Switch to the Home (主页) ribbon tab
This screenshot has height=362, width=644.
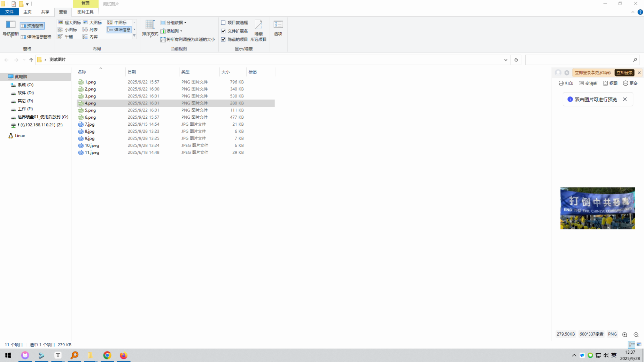tap(27, 12)
